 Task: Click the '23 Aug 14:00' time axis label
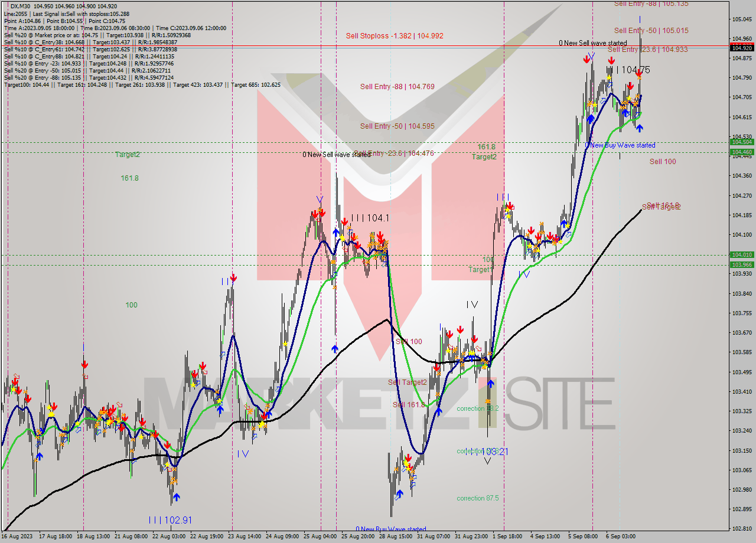245,537
